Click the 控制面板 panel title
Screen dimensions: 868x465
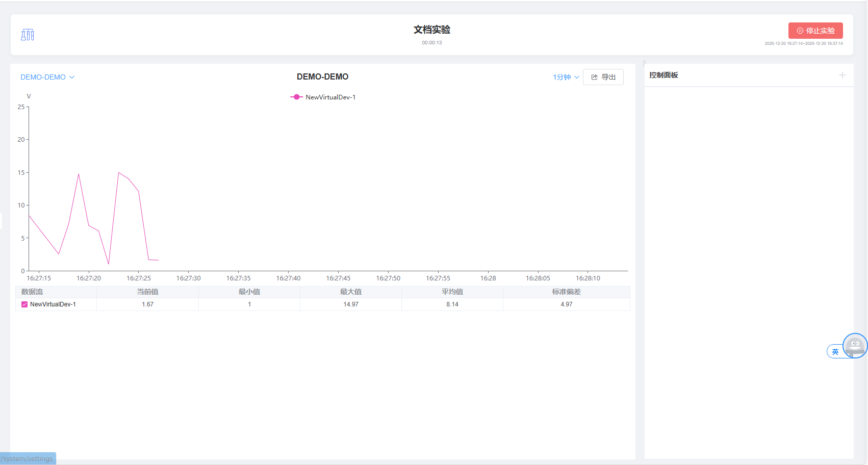tap(663, 75)
